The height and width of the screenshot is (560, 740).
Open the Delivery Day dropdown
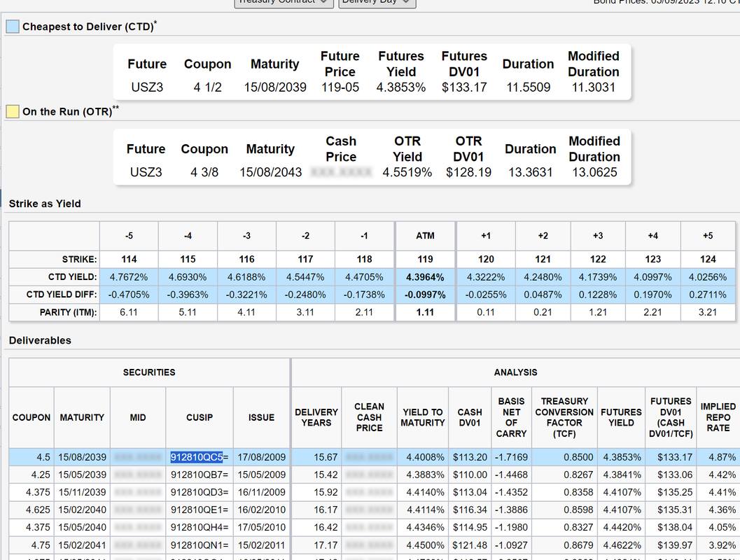click(x=377, y=2)
